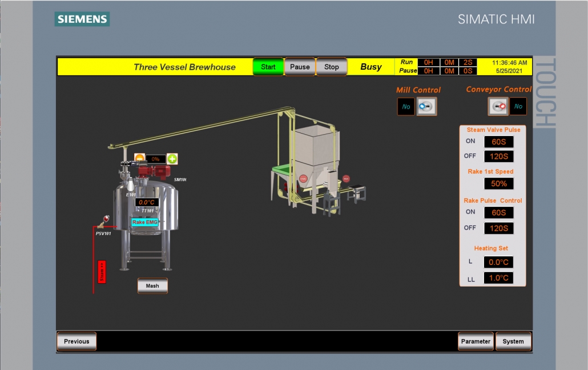This screenshot has width=588, height=370.
Task: Click the SIEMENS logo
Action: [x=82, y=19]
